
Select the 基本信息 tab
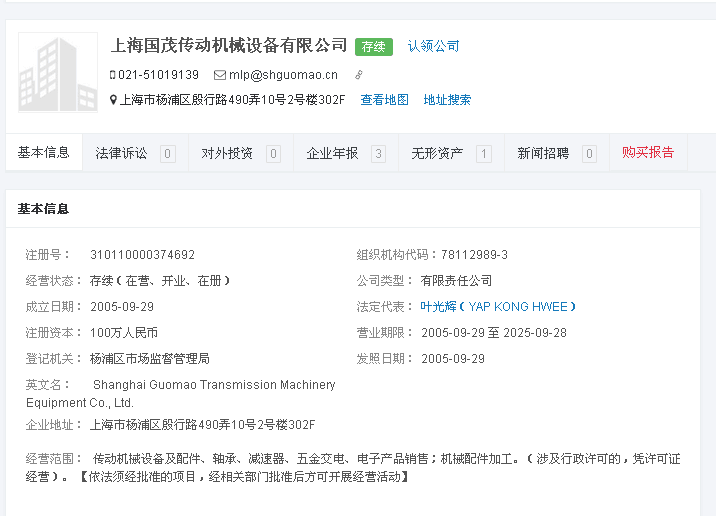pos(44,153)
